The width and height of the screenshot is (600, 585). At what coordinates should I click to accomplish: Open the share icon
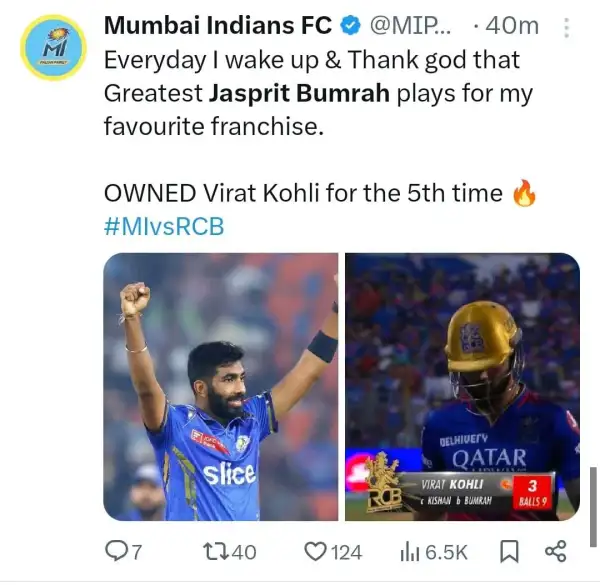click(x=555, y=551)
